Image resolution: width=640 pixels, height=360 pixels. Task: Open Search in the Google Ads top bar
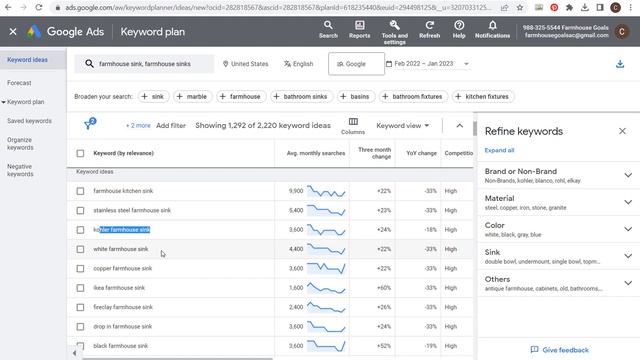click(x=328, y=30)
